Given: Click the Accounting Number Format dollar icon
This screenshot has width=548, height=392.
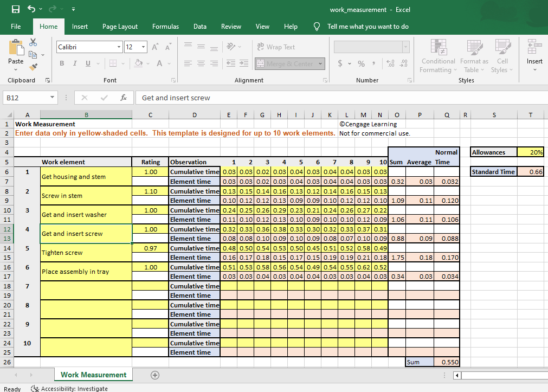Looking at the screenshot, I should 341,63.
